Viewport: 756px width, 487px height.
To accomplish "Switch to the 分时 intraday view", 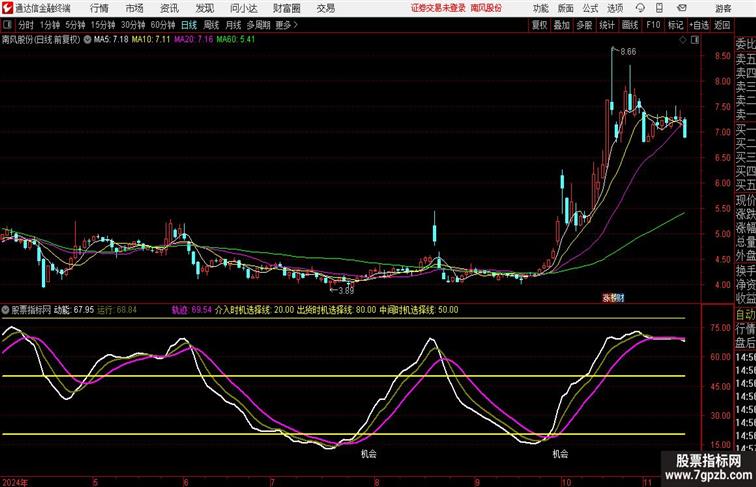I will click(26, 25).
